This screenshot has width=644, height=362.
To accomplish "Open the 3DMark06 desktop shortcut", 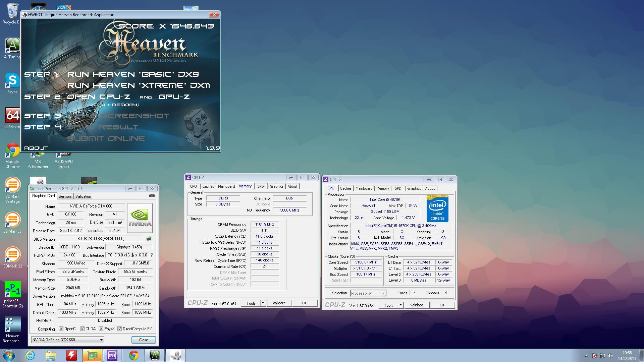I will click(12, 223).
